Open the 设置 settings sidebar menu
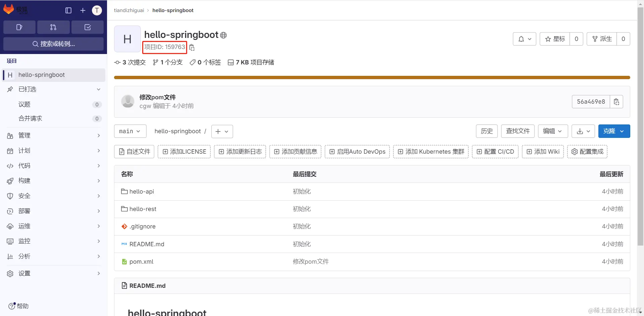This screenshot has width=644, height=316. 23,273
